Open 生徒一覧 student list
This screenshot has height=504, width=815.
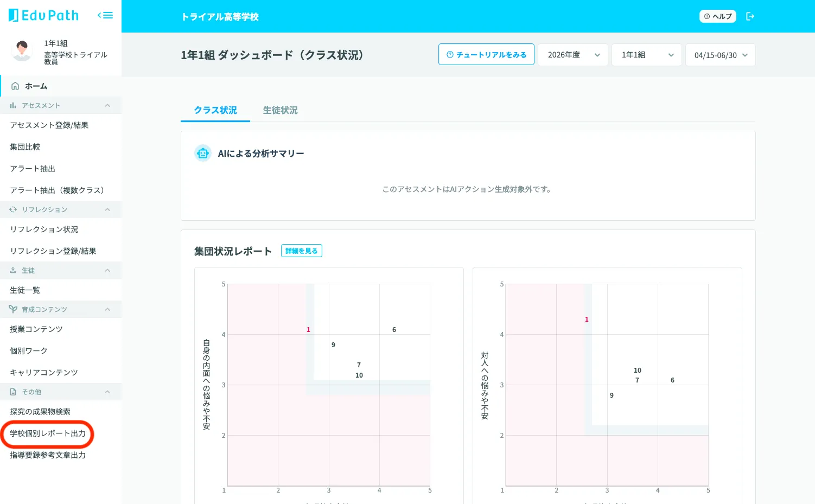[x=61, y=290]
